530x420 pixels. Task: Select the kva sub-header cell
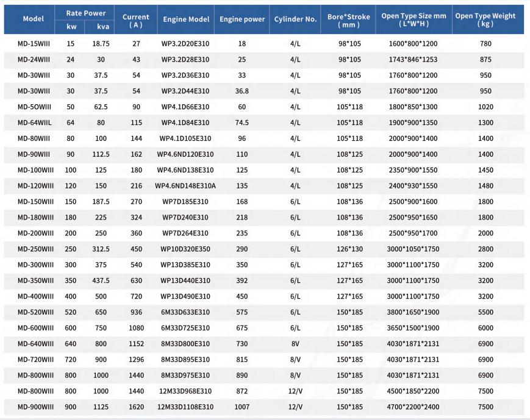(102, 26)
